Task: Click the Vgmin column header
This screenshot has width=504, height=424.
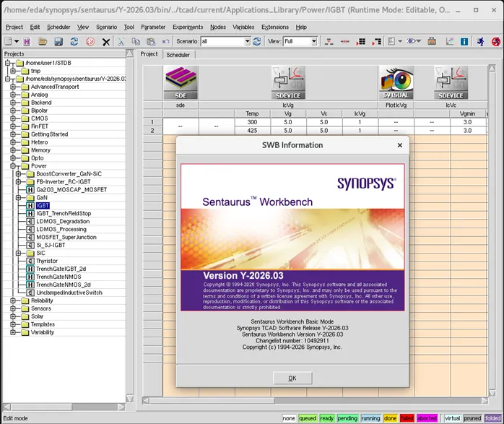Action: coord(467,113)
